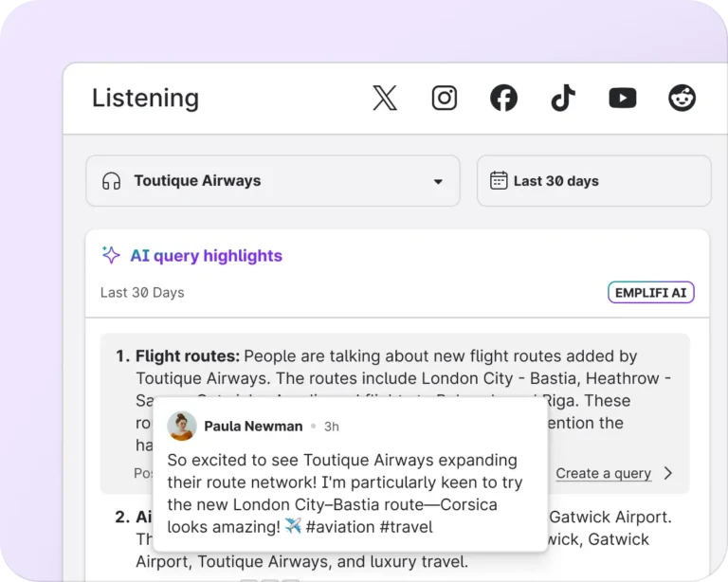
Task: Expand the dropdown caret arrow
Action: point(438,181)
